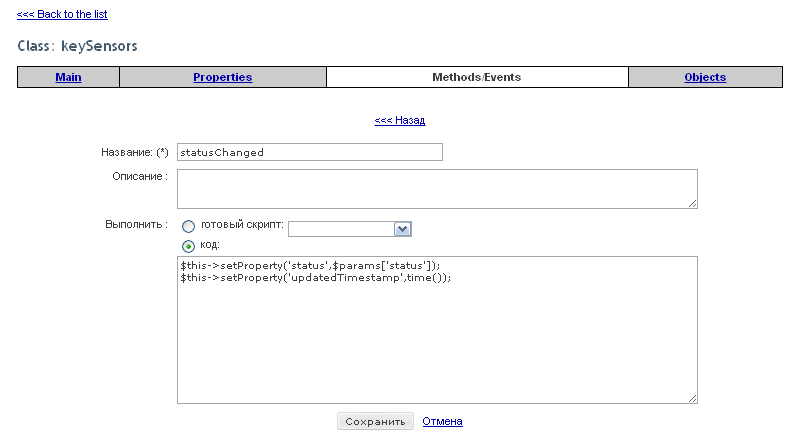
Task: Click the Сохранить button
Action: (375, 421)
